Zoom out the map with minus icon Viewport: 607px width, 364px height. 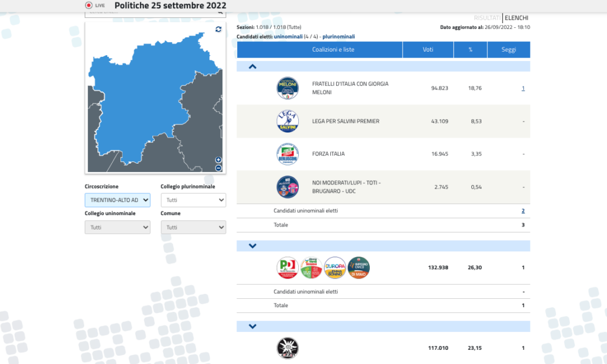point(218,168)
